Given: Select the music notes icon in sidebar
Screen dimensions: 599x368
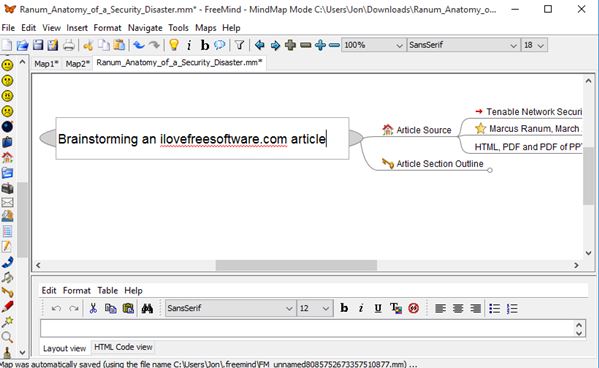Looking at the screenshot, I should (x=7, y=277).
